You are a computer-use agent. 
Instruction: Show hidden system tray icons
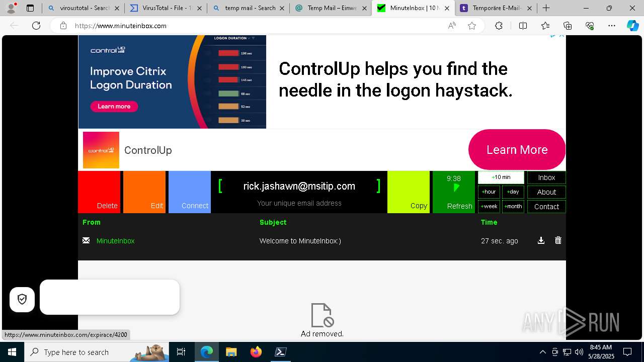coord(542,352)
